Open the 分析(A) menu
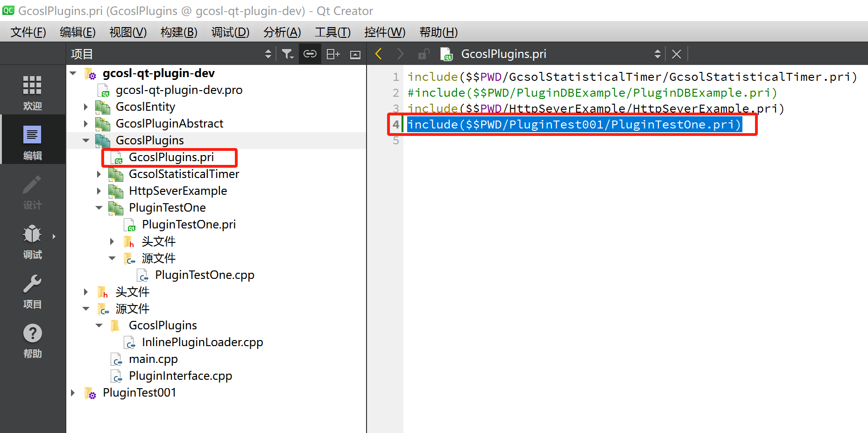 tap(282, 32)
